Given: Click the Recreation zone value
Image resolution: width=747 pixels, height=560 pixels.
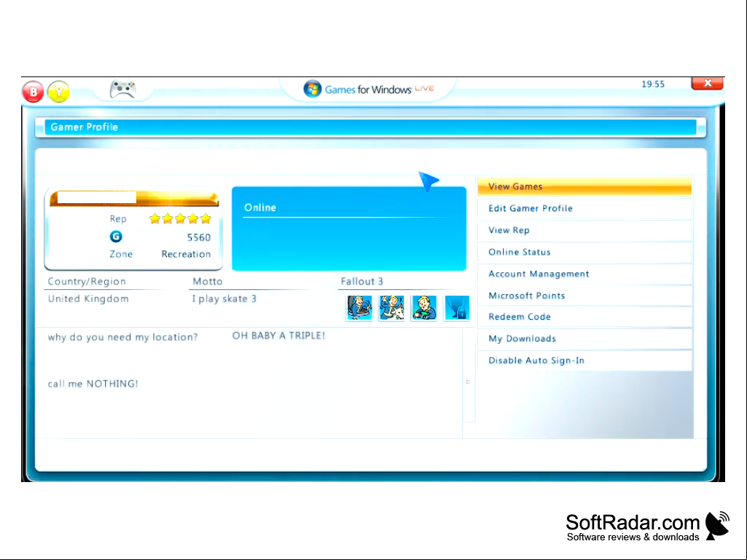Looking at the screenshot, I should [x=186, y=254].
